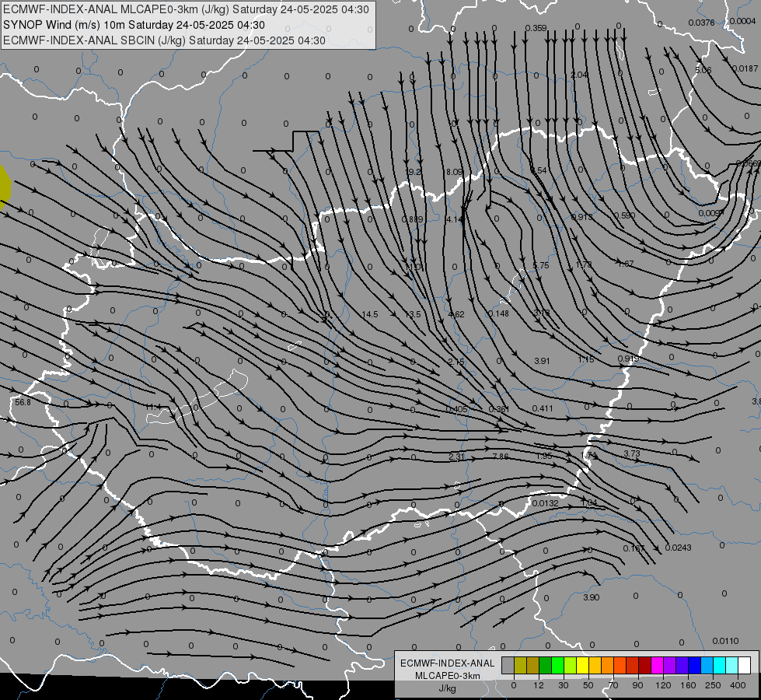This screenshot has height=700, width=761.
Task: Select the map value 1.67
Action: point(626,264)
